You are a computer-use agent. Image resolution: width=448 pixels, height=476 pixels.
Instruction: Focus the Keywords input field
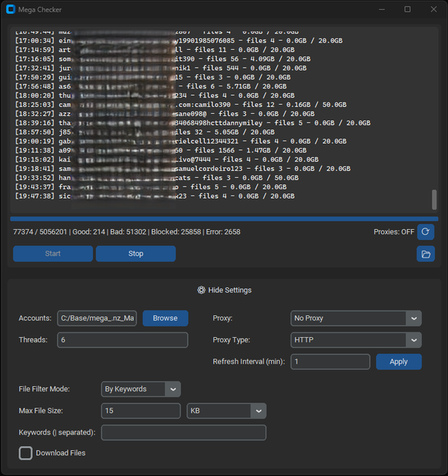coord(184,433)
